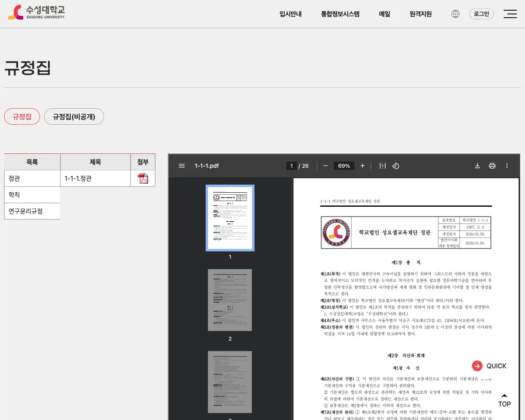The width and height of the screenshot is (525, 420).
Task: Switch to the 규정집(비공개) tab
Action: pyautogui.click(x=74, y=116)
